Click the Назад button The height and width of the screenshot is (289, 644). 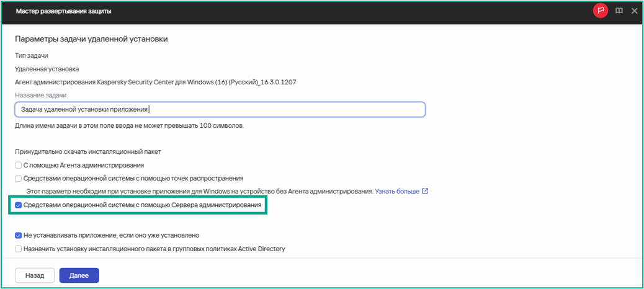[x=35, y=275]
